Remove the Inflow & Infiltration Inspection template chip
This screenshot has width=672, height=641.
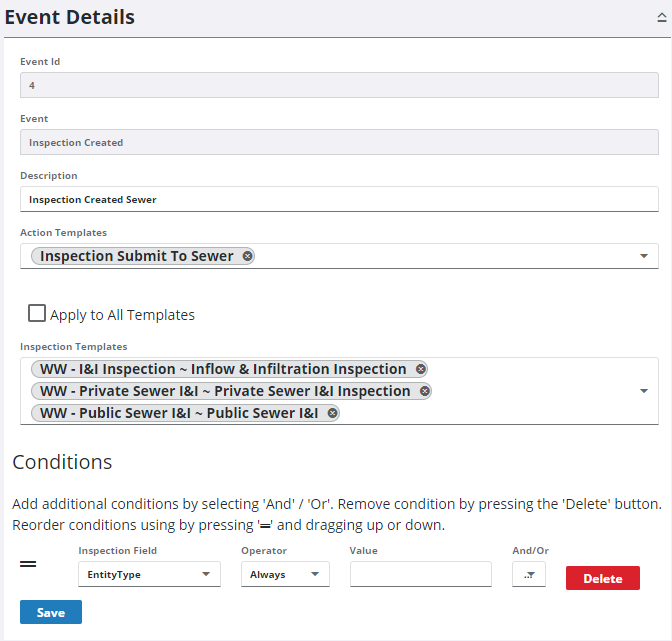(421, 369)
